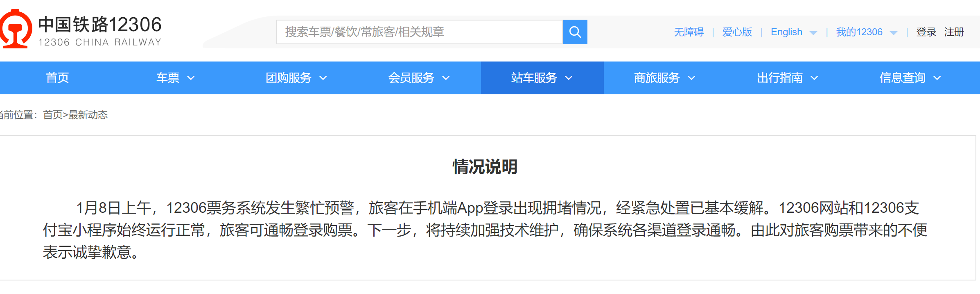Open the 会员服务 menu
The width and height of the screenshot is (980, 294).
pos(411,78)
